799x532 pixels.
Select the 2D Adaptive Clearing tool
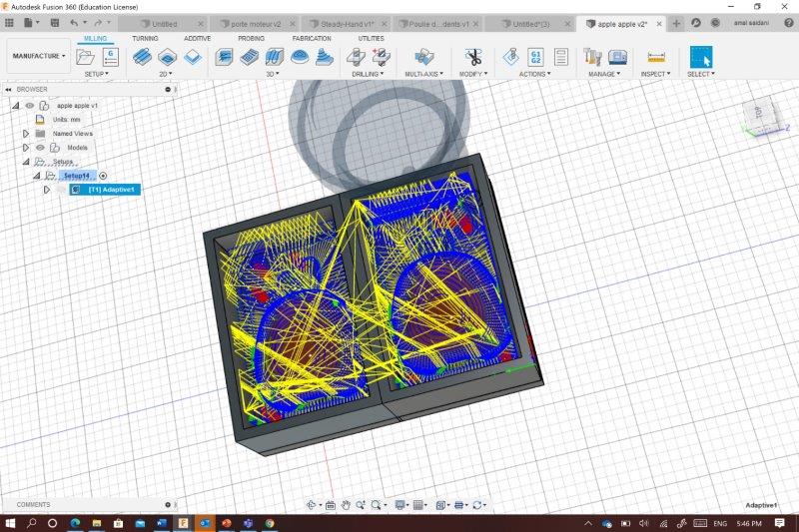142,57
